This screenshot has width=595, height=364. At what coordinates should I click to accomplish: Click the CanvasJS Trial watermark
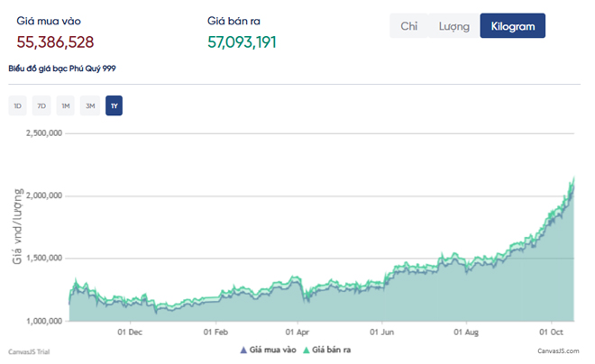(30, 350)
